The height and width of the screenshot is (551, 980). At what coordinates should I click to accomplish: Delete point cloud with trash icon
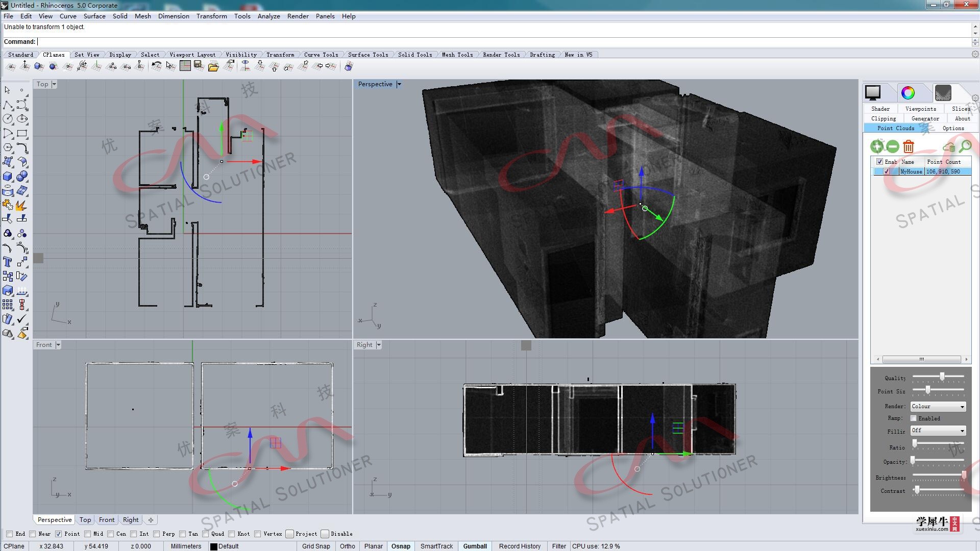pos(909,147)
